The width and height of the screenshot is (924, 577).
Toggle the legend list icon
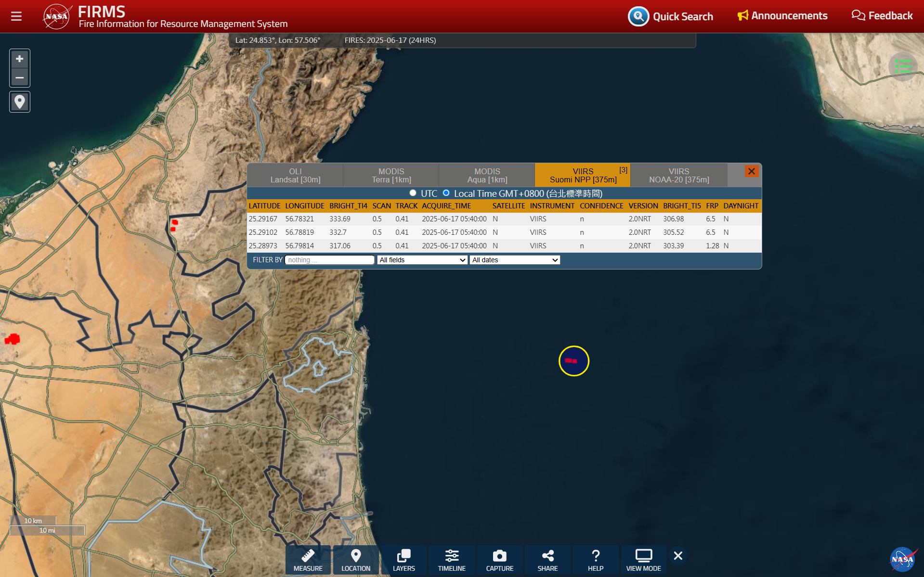903,66
